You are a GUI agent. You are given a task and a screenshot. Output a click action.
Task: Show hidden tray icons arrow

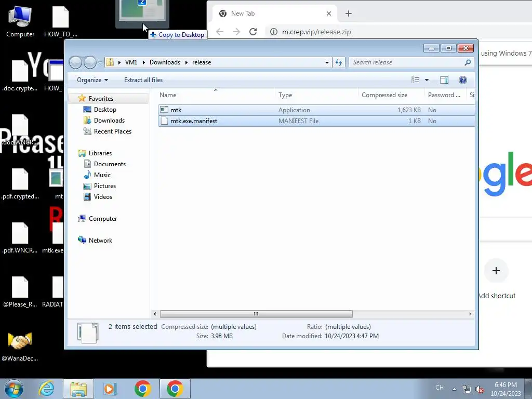coord(454,389)
